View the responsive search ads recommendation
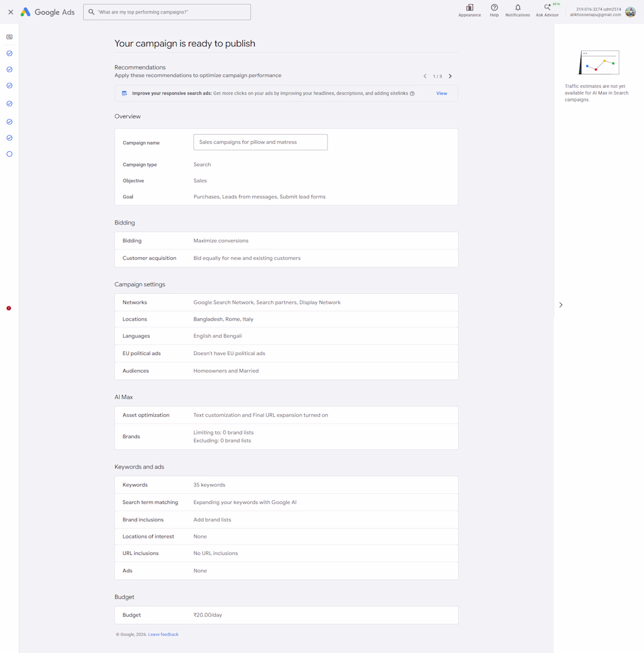 (442, 93)
